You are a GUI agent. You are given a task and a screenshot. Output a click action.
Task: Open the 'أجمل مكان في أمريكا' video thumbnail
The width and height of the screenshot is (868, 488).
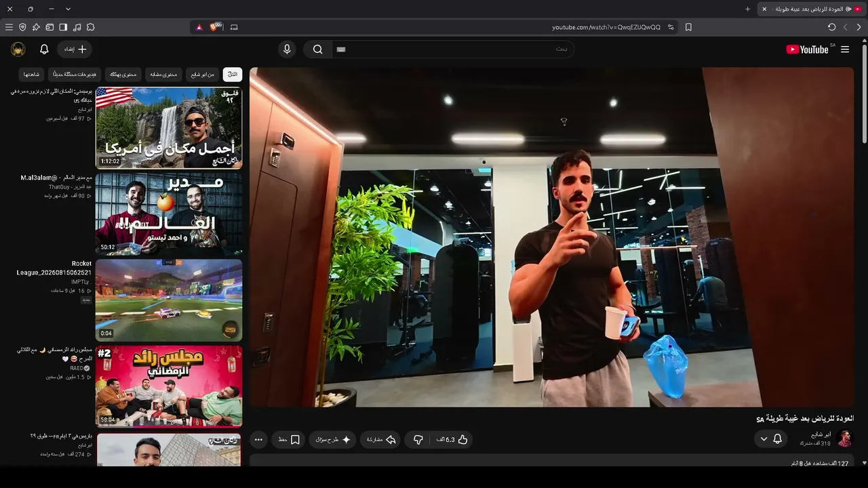click(x=169, y=127)
